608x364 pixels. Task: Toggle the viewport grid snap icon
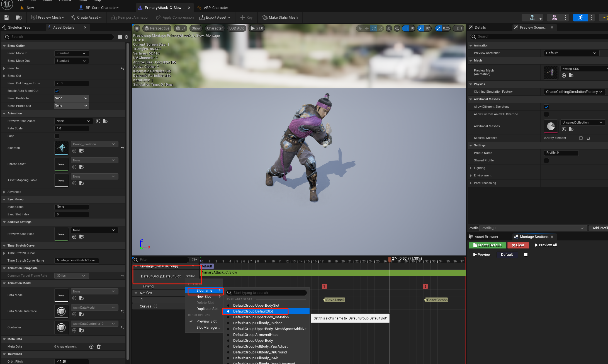(405, 28)
